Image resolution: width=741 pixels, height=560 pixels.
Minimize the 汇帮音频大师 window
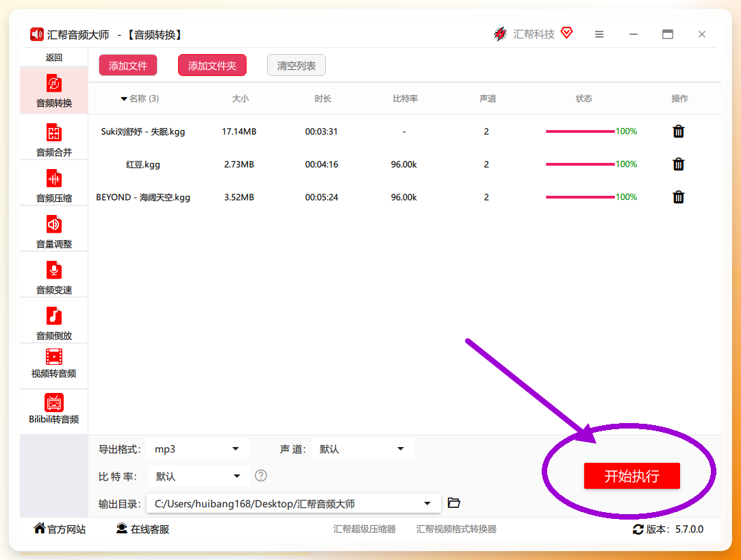coord(633,34)
